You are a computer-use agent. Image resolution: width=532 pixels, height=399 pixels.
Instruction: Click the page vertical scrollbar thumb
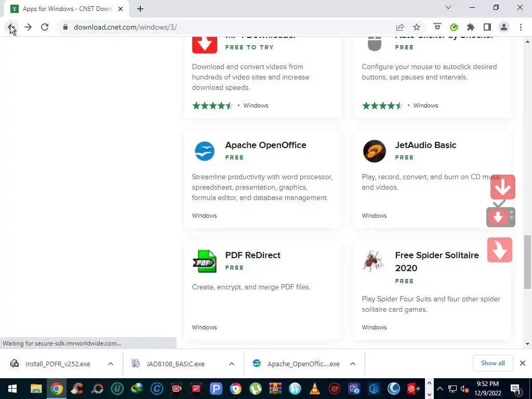(x=527, y=262)
